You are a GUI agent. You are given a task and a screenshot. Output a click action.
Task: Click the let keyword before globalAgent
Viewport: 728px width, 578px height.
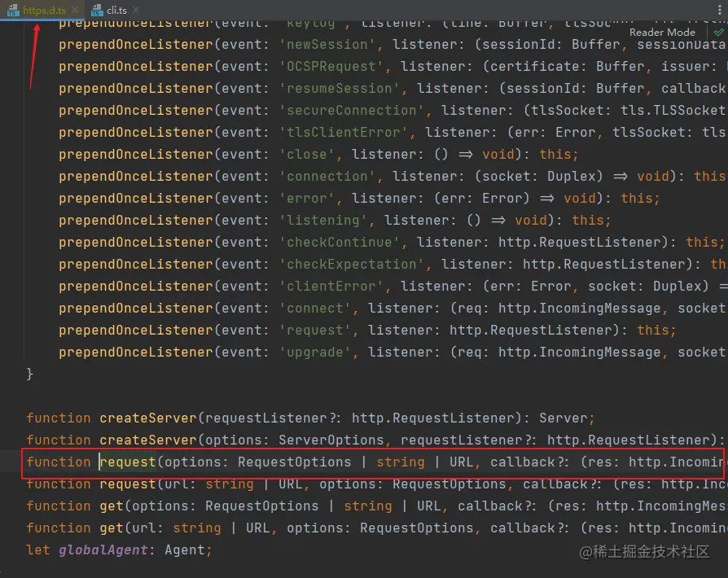38,550
